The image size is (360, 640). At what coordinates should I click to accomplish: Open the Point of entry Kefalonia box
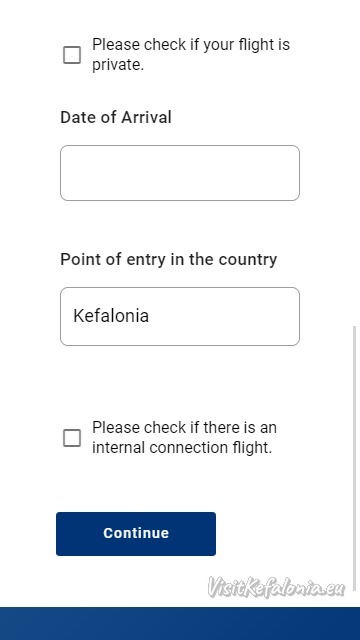click(x=180, y=316)
